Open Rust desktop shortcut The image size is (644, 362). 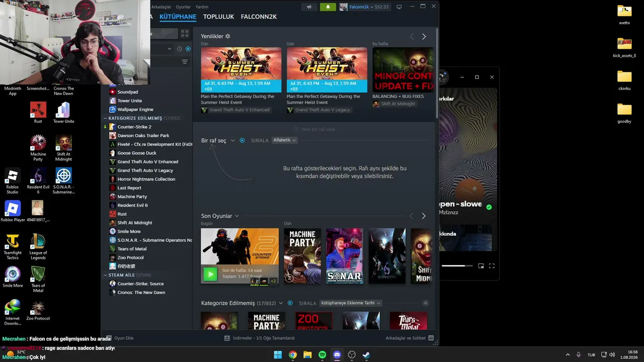click(x=38, y=113)
